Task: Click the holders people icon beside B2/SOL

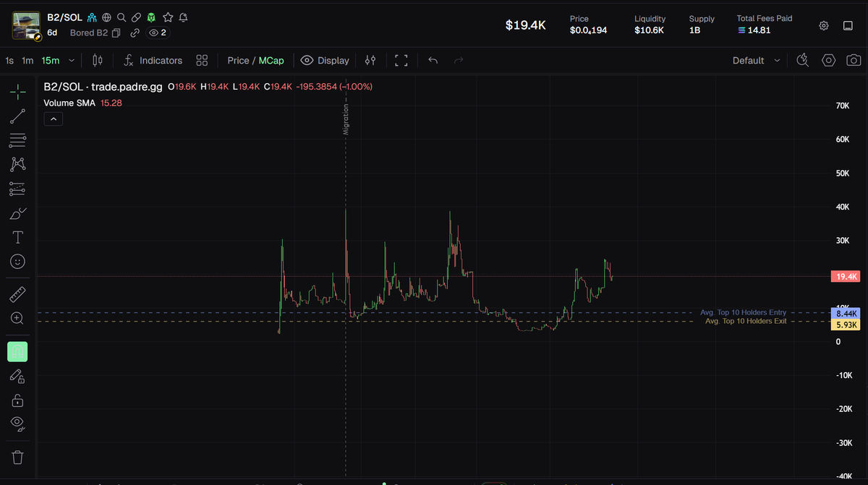Action: (x=92, y=17)
